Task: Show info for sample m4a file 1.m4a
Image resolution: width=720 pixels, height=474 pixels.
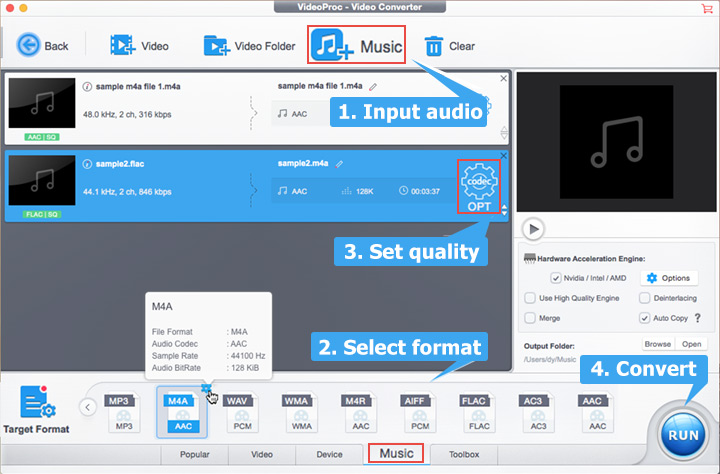Action: click(87, 86)
